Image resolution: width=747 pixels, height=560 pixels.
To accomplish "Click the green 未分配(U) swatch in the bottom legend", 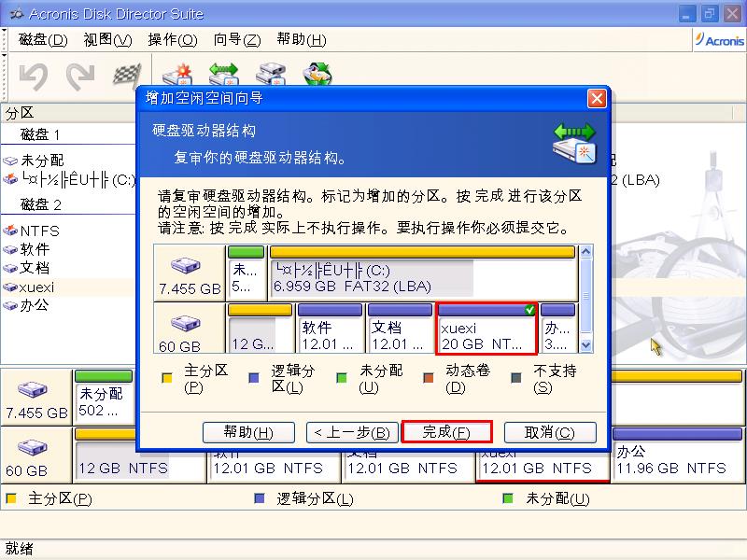I will pyautogui.click(x=508, y=498).
